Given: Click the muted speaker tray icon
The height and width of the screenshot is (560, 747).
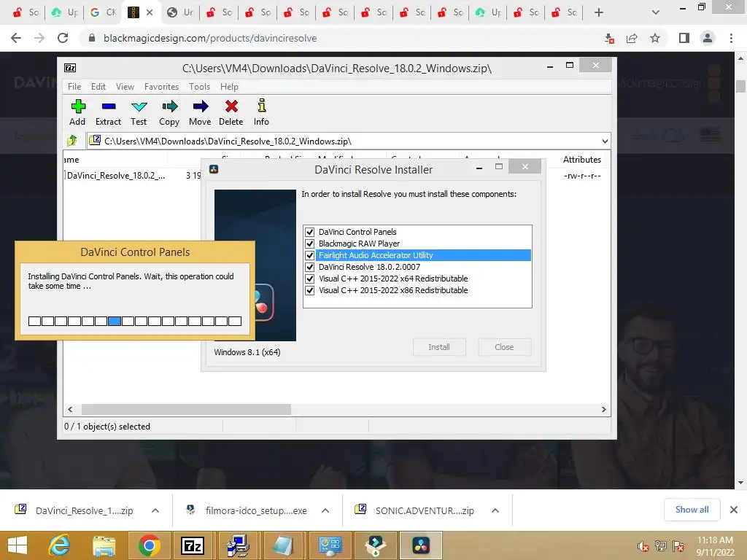Looking at the screenshot, I should (x=643, y=546).
